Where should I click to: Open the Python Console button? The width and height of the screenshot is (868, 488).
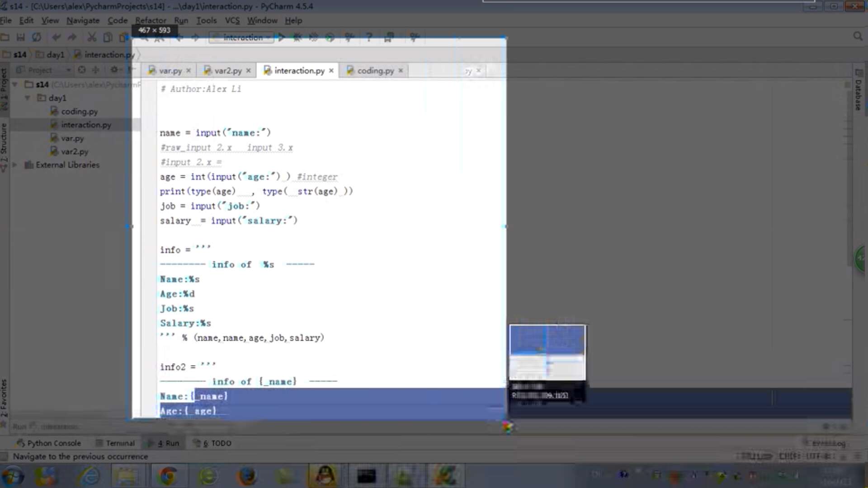point(49,443)
